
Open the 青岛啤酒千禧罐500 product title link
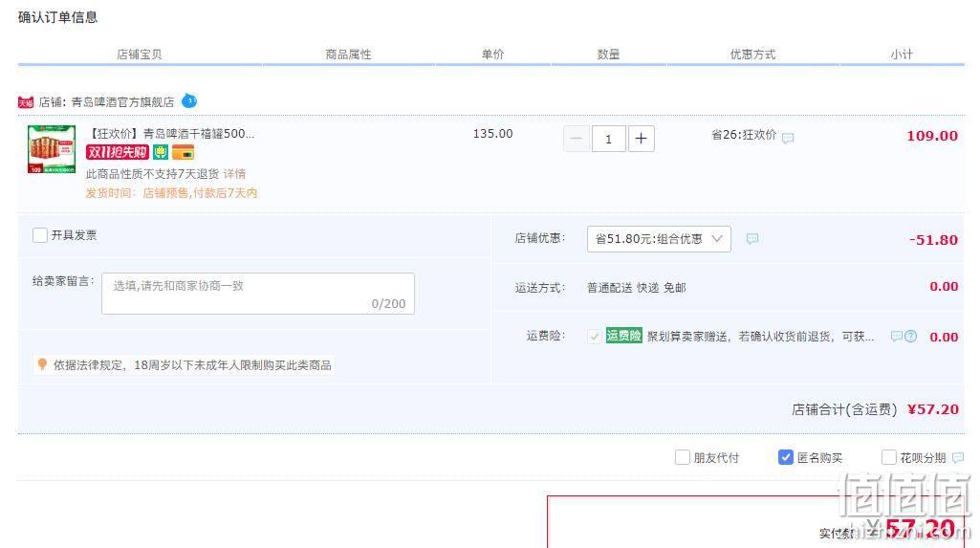point(170,133)
